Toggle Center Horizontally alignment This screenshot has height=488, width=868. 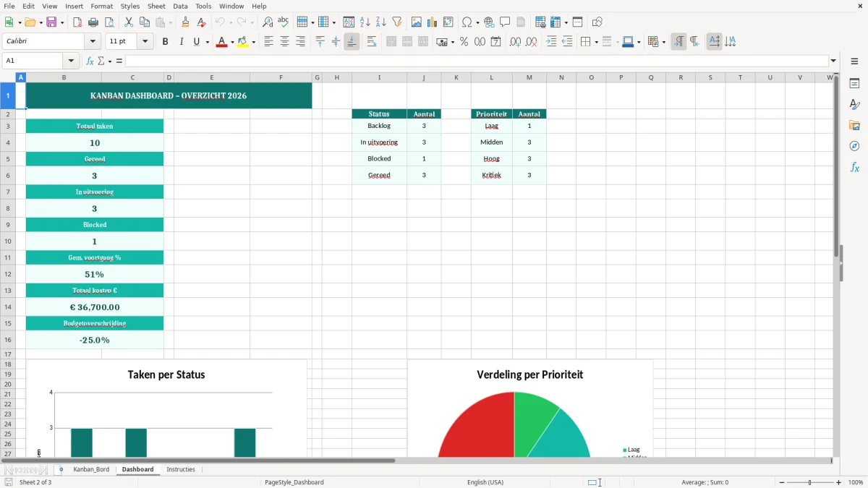point(285,42)
